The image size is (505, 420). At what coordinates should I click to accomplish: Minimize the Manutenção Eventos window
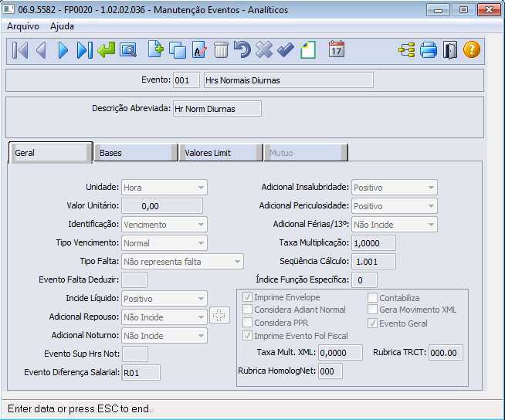(438, 10)
